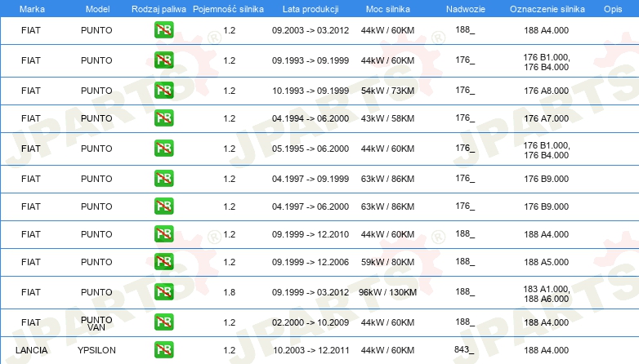
Task: Click production years 05.1995 -> 06.2000
Action: coord(311,149)
